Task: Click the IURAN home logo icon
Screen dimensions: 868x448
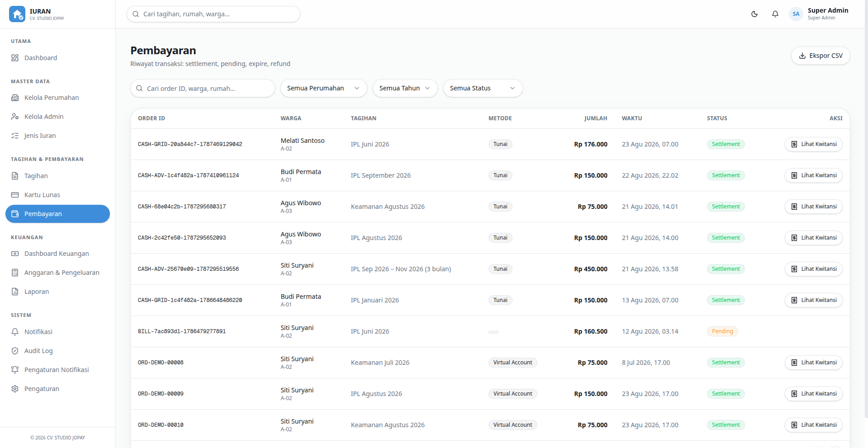Action: (x=17, y=14)
